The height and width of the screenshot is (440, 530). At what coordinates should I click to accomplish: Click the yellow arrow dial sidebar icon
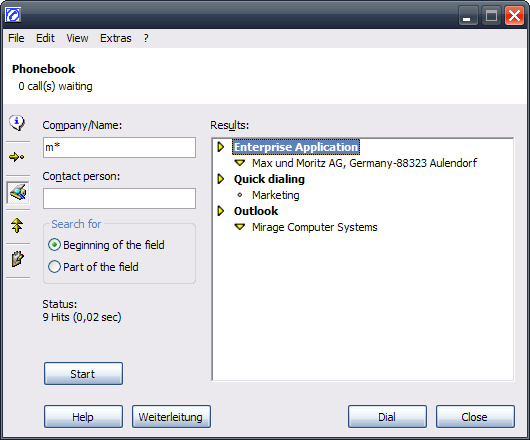[17, 157]
